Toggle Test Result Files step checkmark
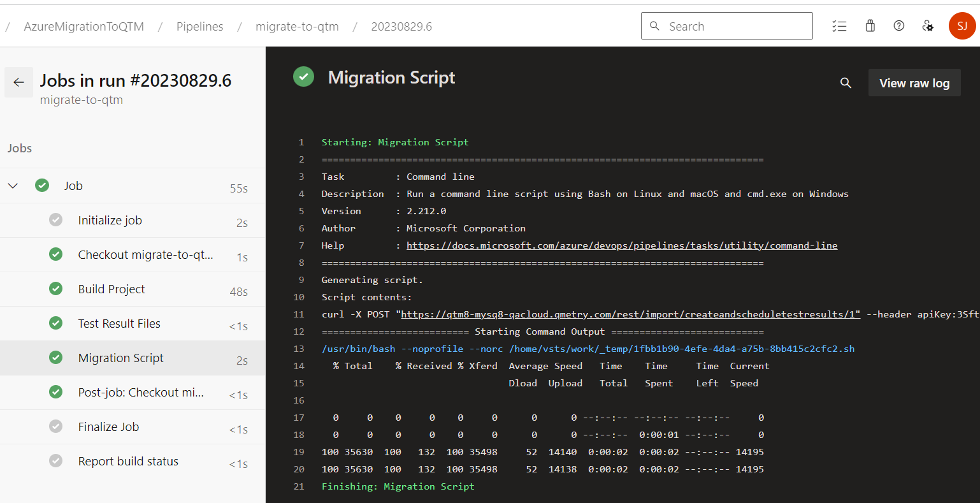 [55, 323]
